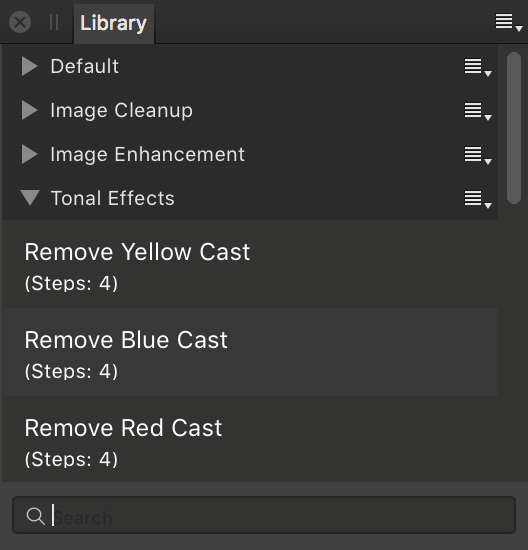Expand the Default category triangle

29,66
